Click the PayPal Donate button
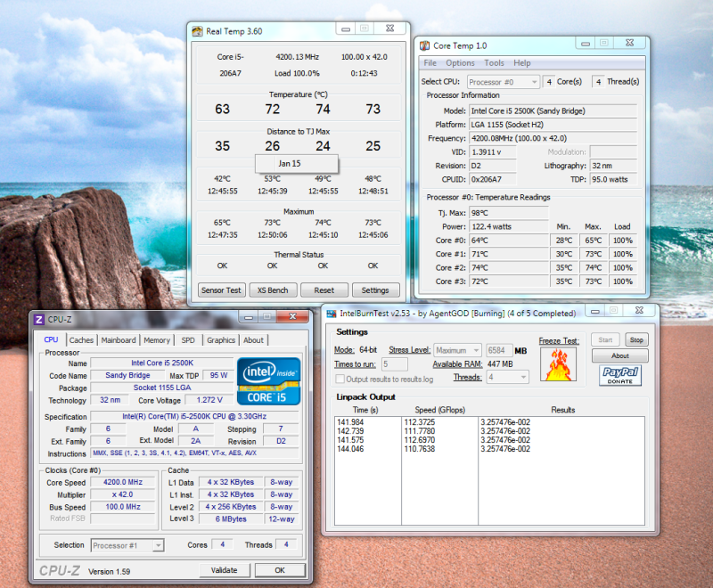 620,375
